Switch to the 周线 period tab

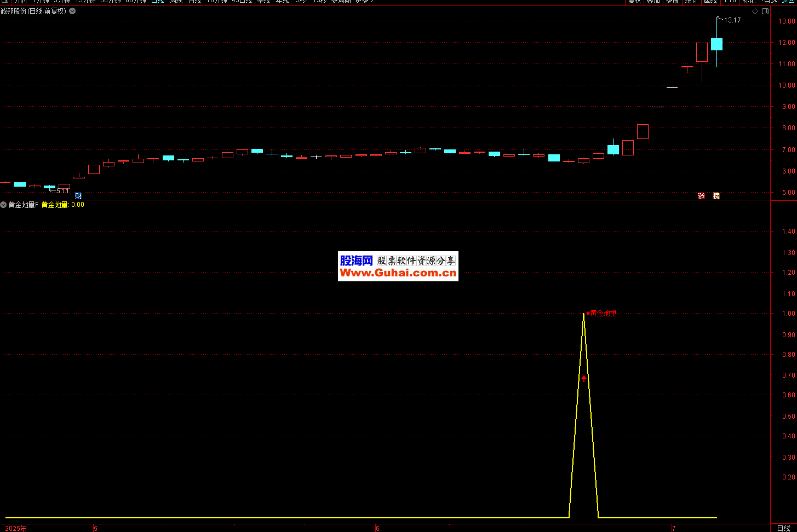pyautogui.click(x=176, y=2)
